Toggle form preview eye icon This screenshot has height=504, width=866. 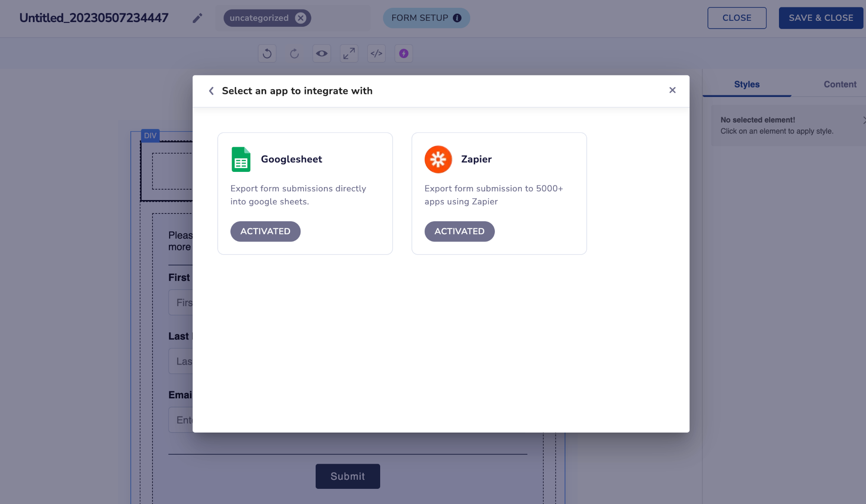point(322,54)
